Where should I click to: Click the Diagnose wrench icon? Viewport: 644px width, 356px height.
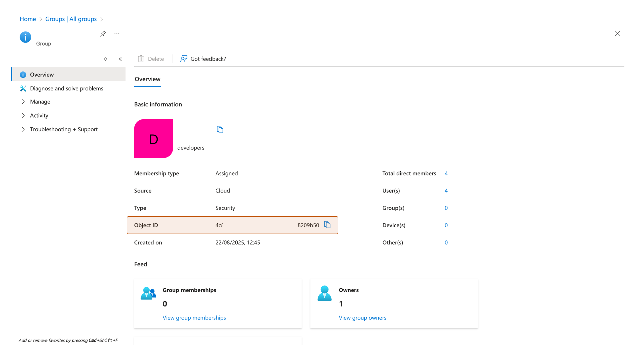[23, 88]
